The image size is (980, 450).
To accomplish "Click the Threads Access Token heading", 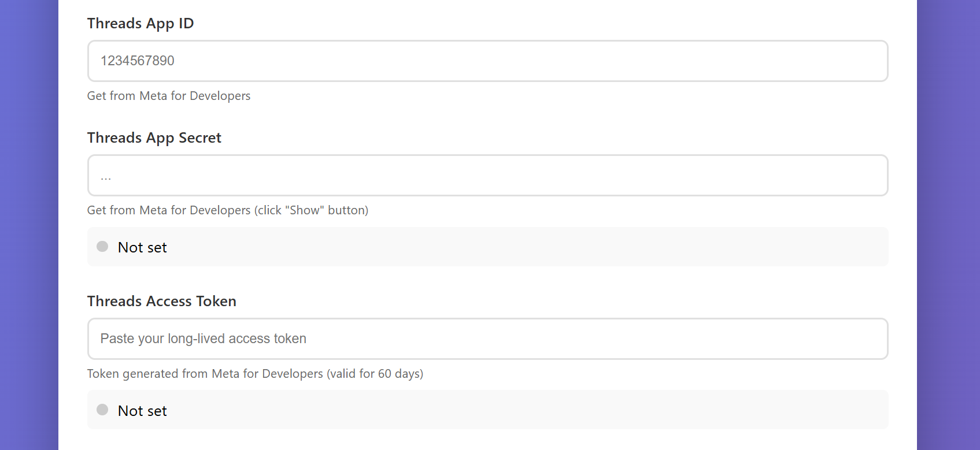I will [161, 301].
